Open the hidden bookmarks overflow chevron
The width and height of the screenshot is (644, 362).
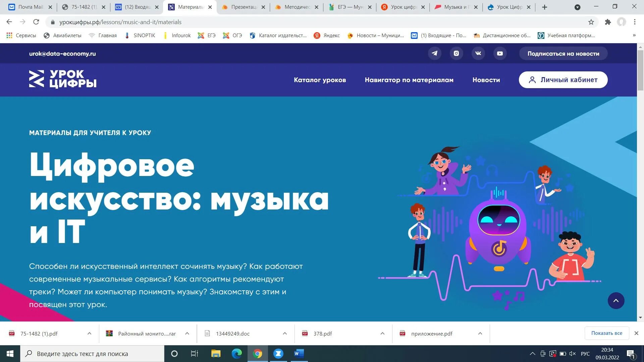634,35
